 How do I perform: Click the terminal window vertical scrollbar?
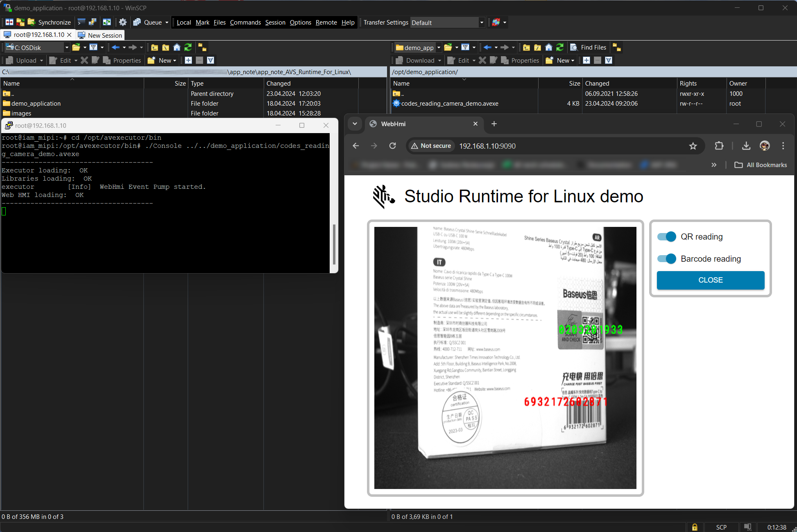tap(334, 244)
